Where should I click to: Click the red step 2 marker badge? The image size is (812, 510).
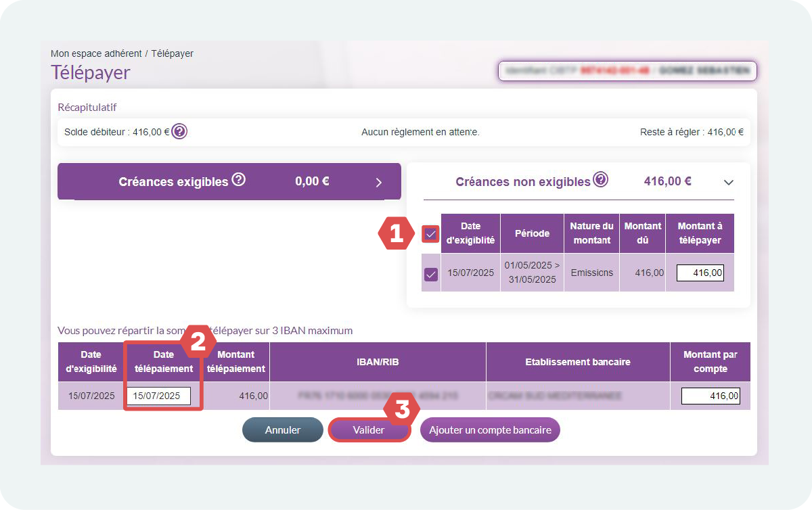coord(198,342)
